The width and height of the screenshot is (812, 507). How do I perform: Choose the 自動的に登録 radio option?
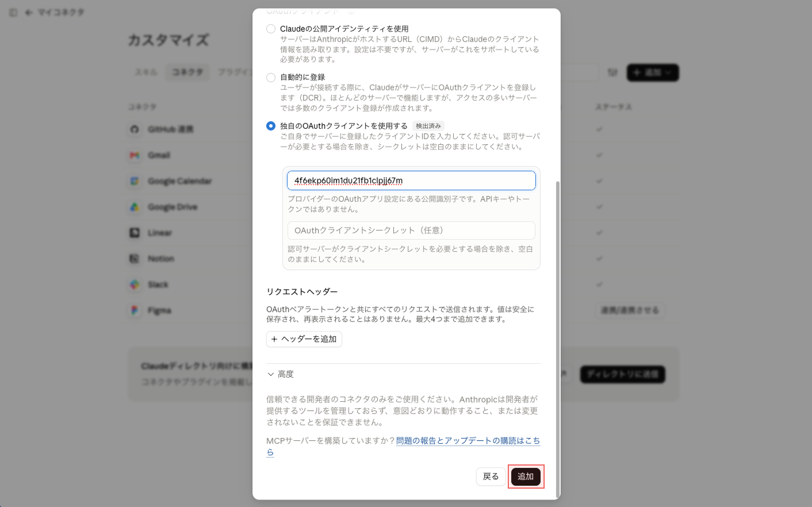271,77
